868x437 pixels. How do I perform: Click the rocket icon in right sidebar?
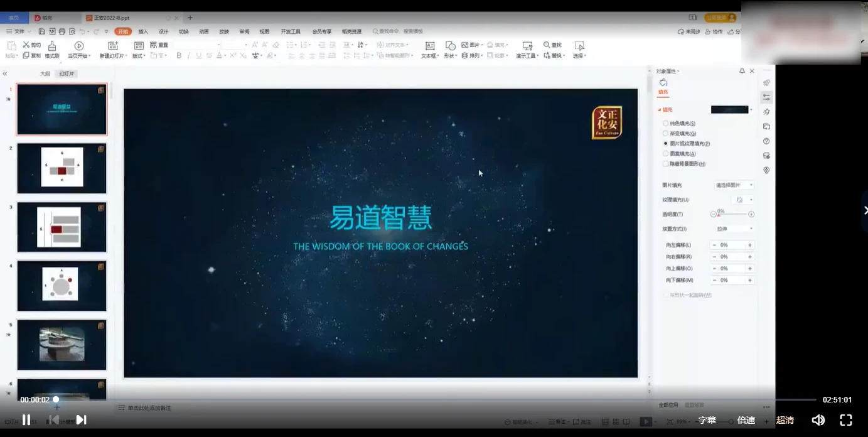click(x=766, y=83)
